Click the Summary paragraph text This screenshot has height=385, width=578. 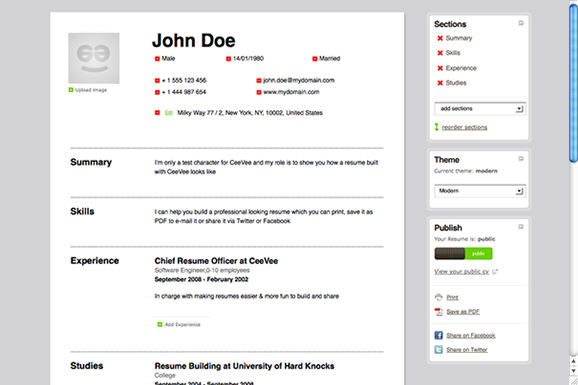tap(266, 167)
